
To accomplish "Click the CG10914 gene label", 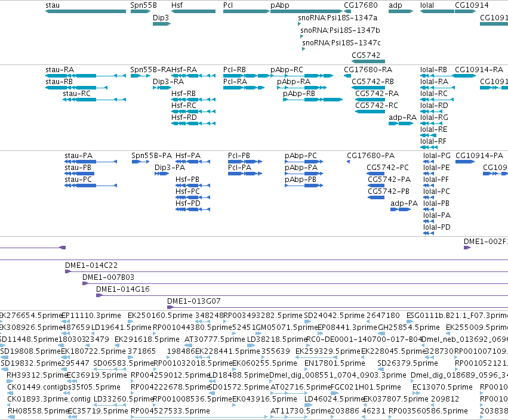I will click(472, 5).
